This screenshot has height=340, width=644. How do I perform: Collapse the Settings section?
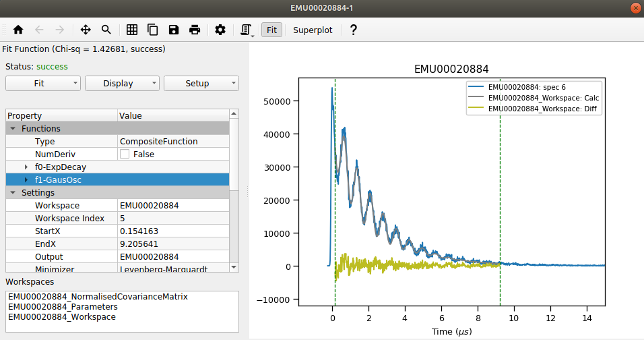13,193
